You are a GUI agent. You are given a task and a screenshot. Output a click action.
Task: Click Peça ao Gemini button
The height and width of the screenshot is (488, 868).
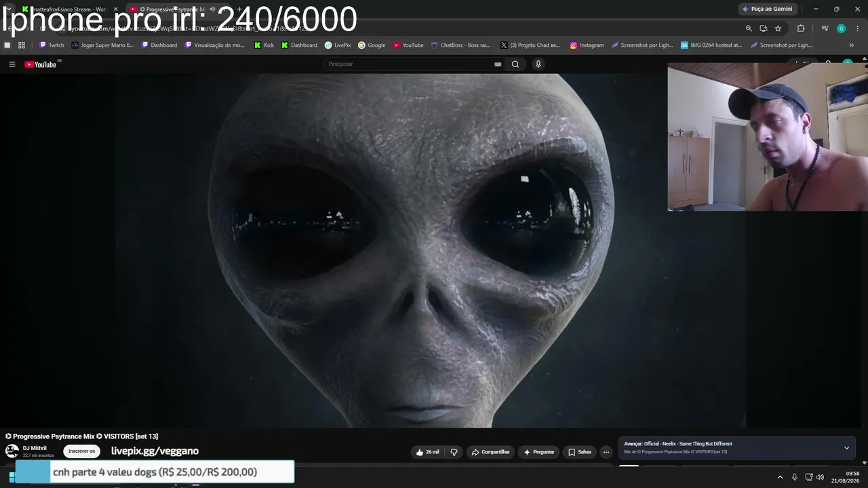tap(768, 9)
